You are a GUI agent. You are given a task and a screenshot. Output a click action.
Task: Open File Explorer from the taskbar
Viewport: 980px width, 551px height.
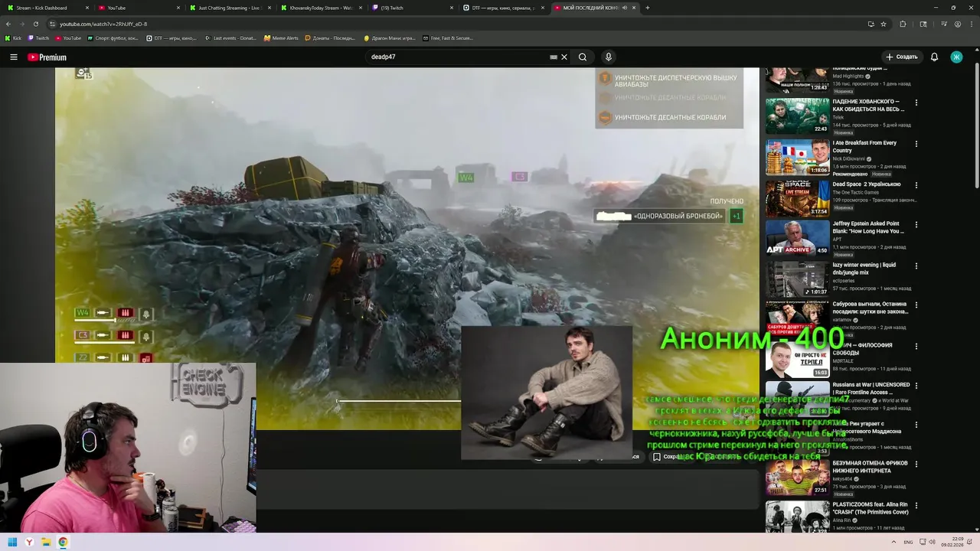[x=46, y=543]
